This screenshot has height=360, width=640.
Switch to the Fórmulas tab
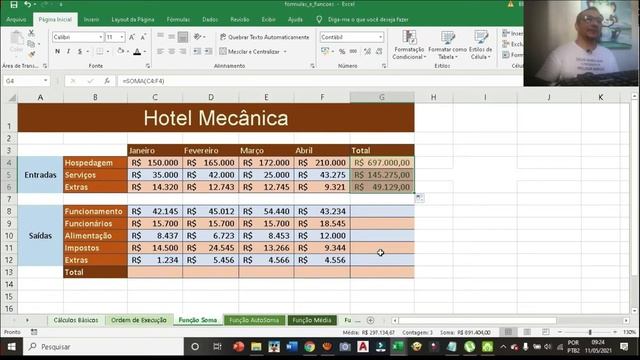pos(178,19)
